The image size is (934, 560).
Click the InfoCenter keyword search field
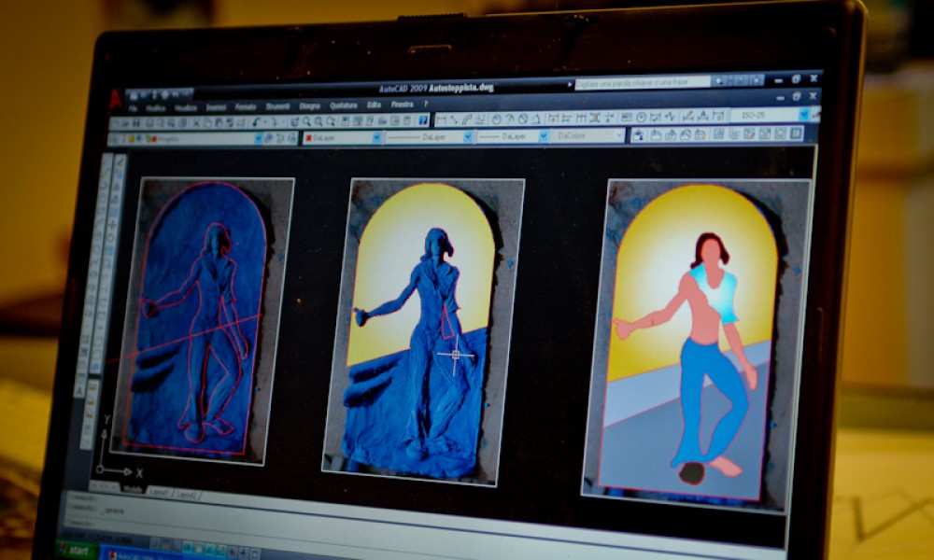[x=643, y=83]
